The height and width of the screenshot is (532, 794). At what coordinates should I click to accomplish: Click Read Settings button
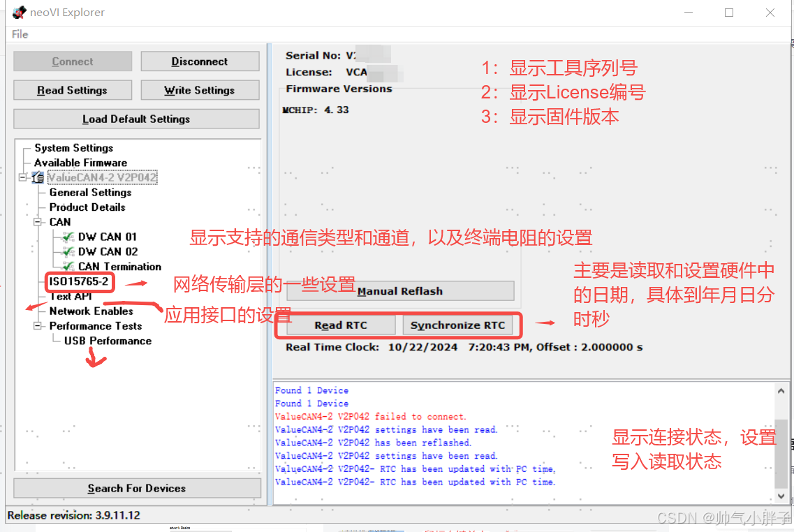point(73,90)
